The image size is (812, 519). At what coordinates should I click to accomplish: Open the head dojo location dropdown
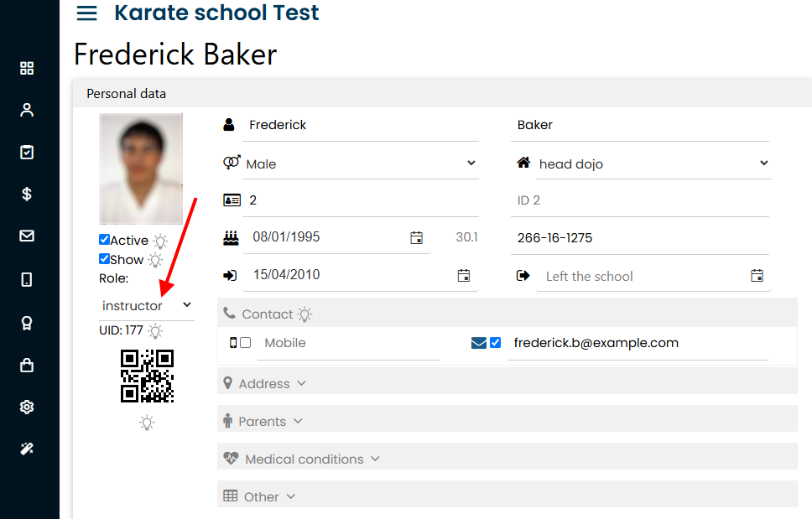coord(653,164)
